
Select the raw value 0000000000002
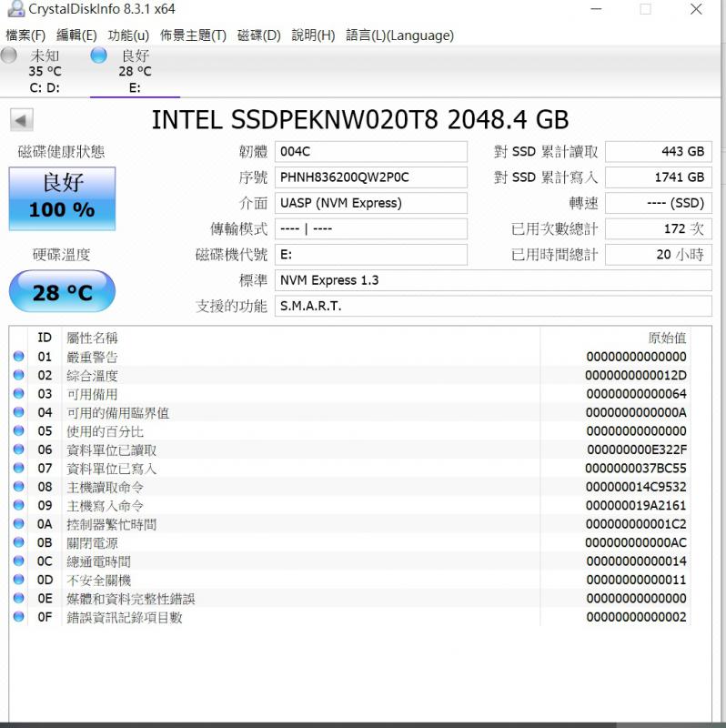point(636,617)
